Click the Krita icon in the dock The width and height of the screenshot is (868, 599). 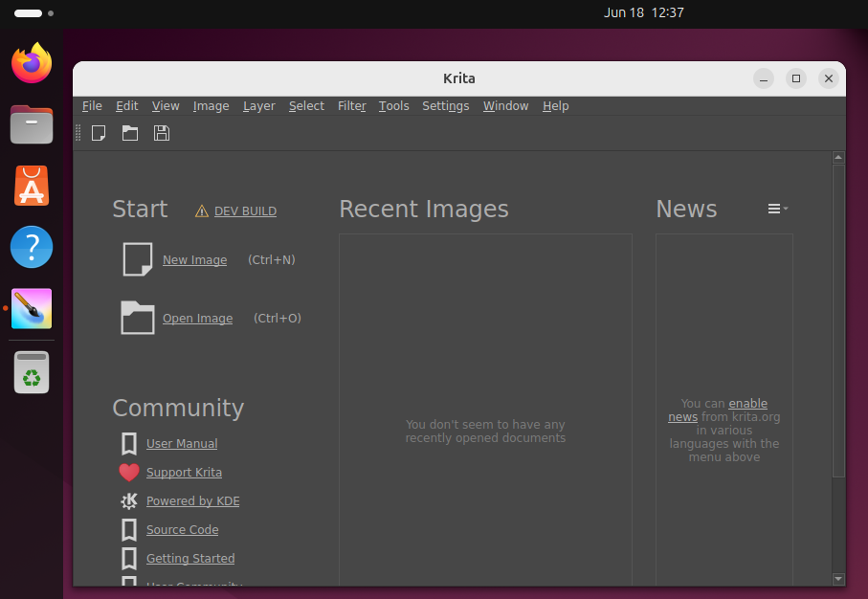pyautogui.click(x=32, y=308)
